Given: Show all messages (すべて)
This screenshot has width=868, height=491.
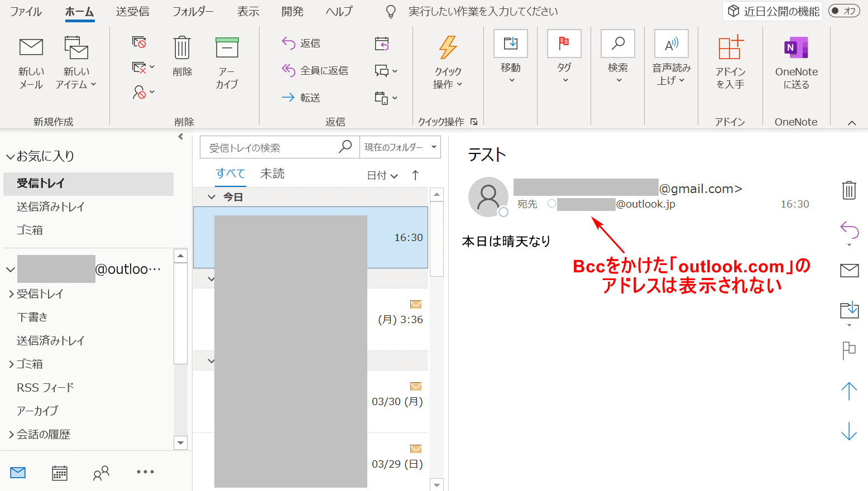Looking at the screenshot, I should tap(231, 174).
